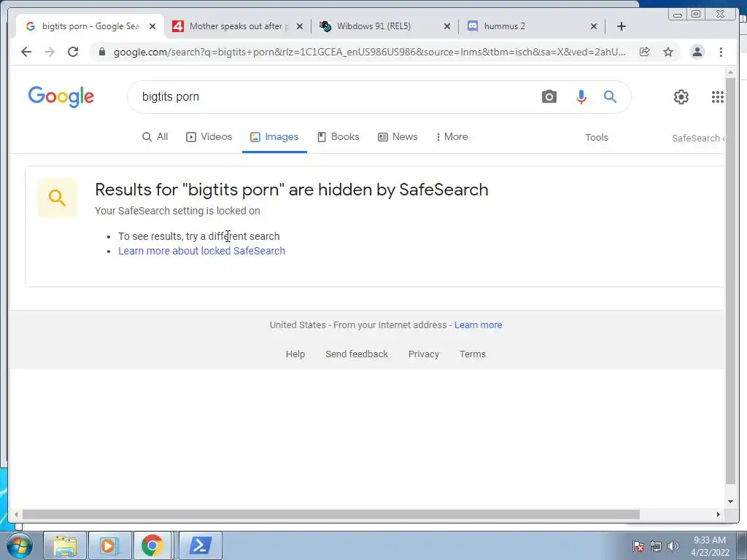The width and height of the screenshot is (747, 560).
Task: Select the Books search category
Action: (338, 136)
